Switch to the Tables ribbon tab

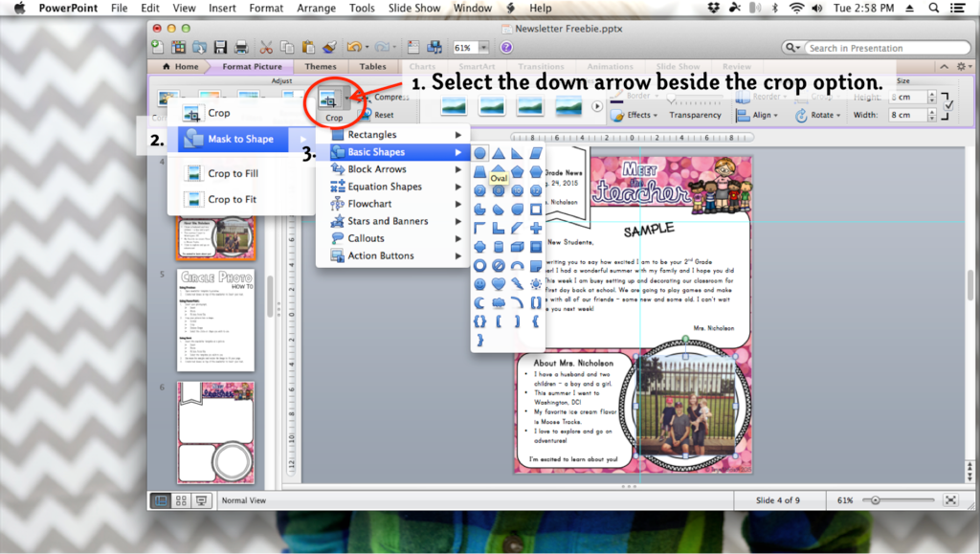pyautogui.click(x=372, y=66)
